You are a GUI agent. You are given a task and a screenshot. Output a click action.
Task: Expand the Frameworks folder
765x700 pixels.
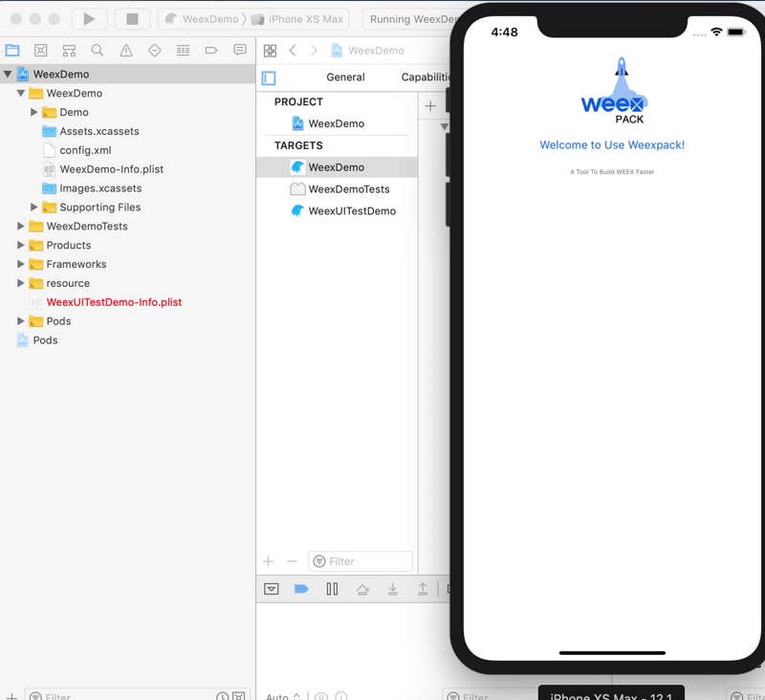tap(20, 264)
